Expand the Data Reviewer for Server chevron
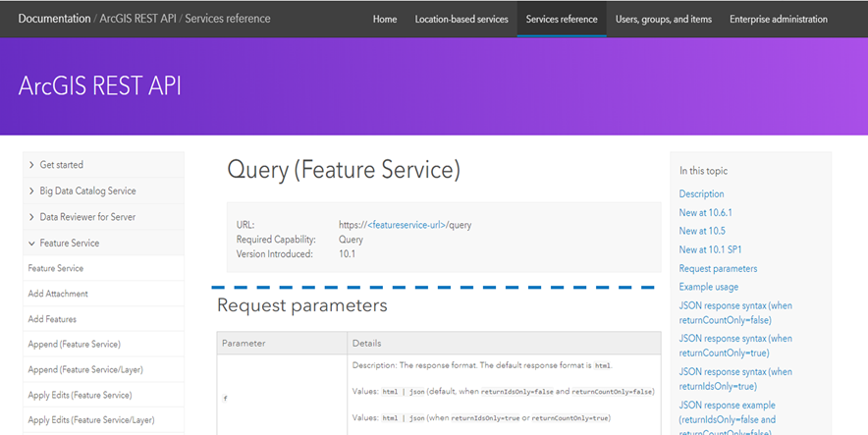The image size is (868, 435). tap(31, 217)
